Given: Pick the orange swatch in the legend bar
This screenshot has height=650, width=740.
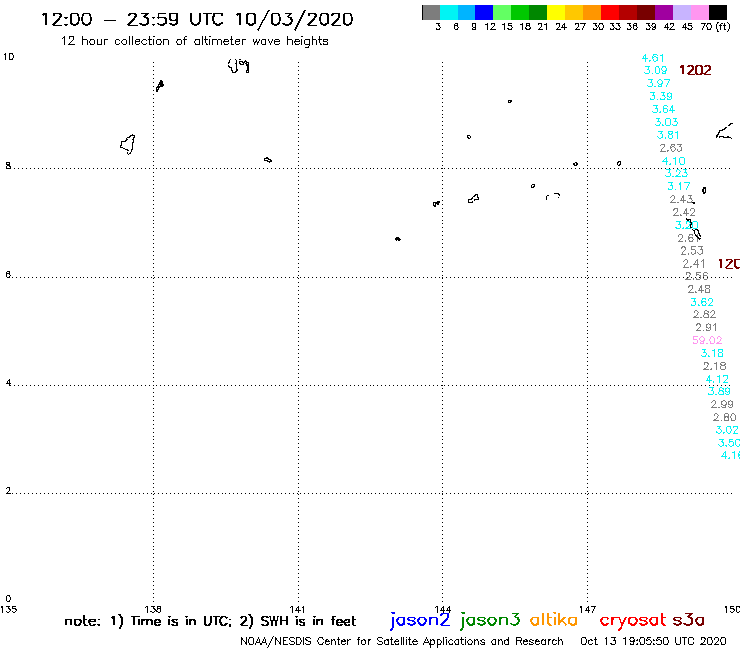Looking at the screenshot, I should click(592, 12).
